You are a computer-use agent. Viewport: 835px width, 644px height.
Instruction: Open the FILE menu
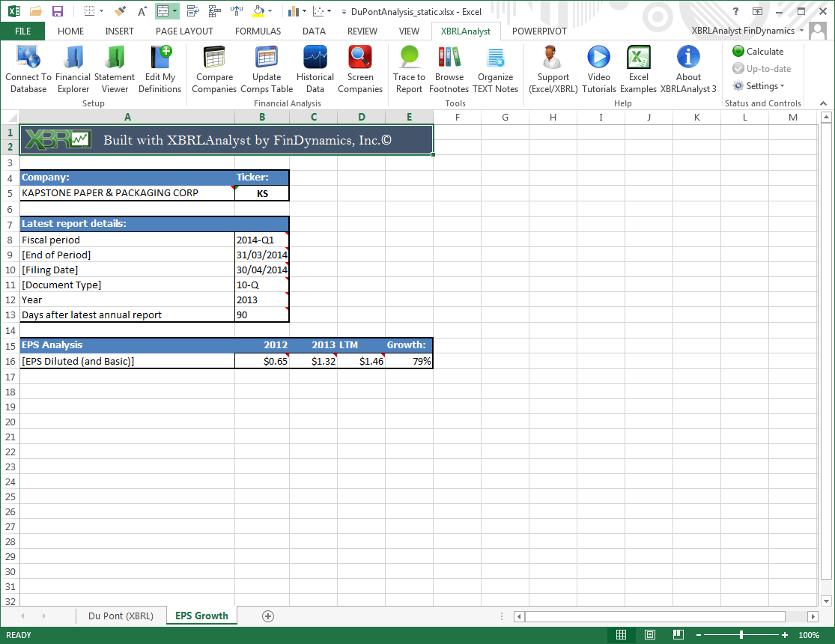pos(22,31)
